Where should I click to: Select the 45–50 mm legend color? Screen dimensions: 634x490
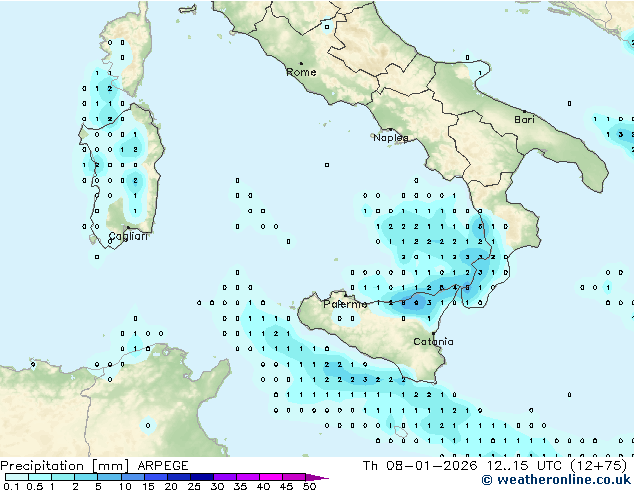click(x=294, y=477)
